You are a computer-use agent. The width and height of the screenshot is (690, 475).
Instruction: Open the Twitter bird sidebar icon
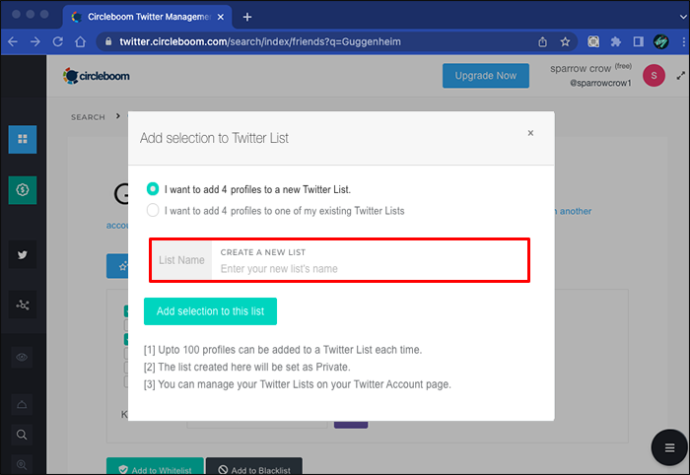[x=22, y=254]
